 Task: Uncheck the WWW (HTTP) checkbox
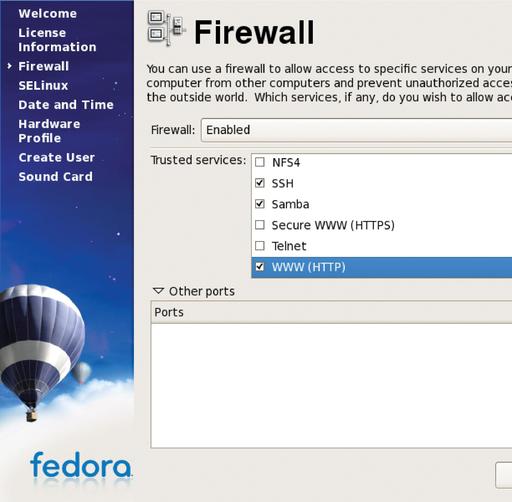[x=260, y=267]
